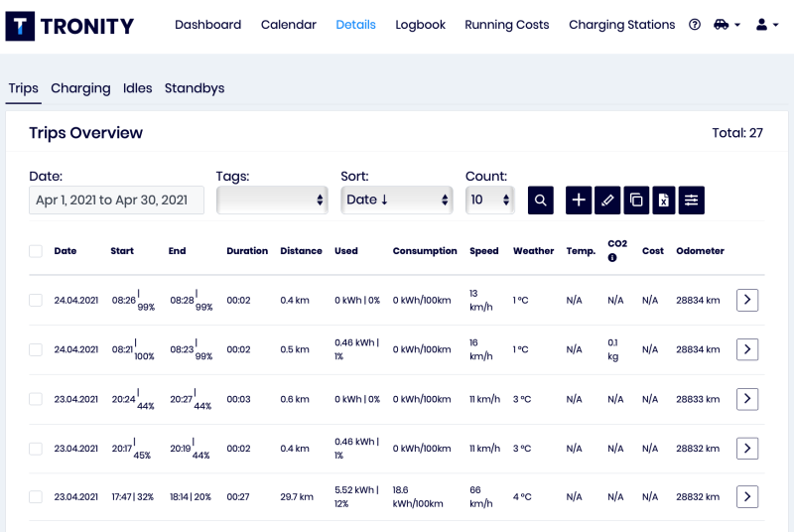The image size is (794, 532).
Task: Expand the Sort dropdown showing Date
Action: [397, 199]
